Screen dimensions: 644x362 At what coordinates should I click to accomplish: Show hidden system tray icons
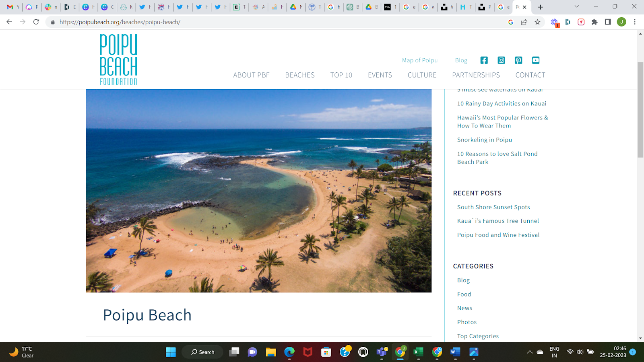(530, 352)
